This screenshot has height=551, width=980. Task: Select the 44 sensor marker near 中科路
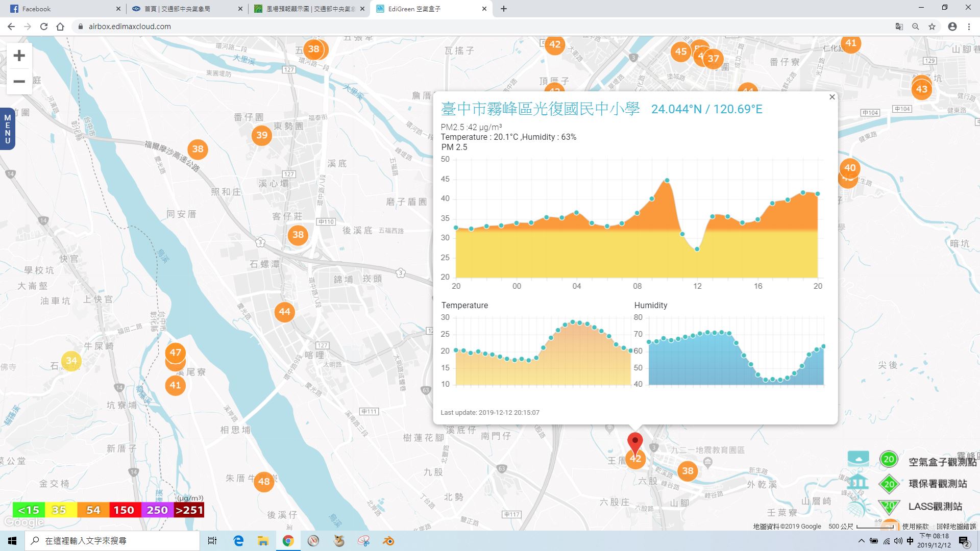284,312
